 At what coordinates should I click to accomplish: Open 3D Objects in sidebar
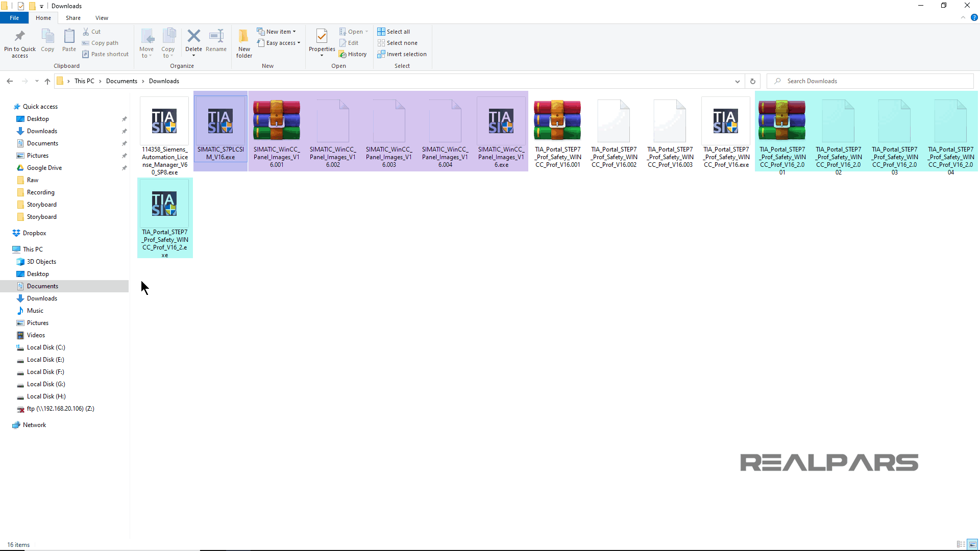(41, 262)
